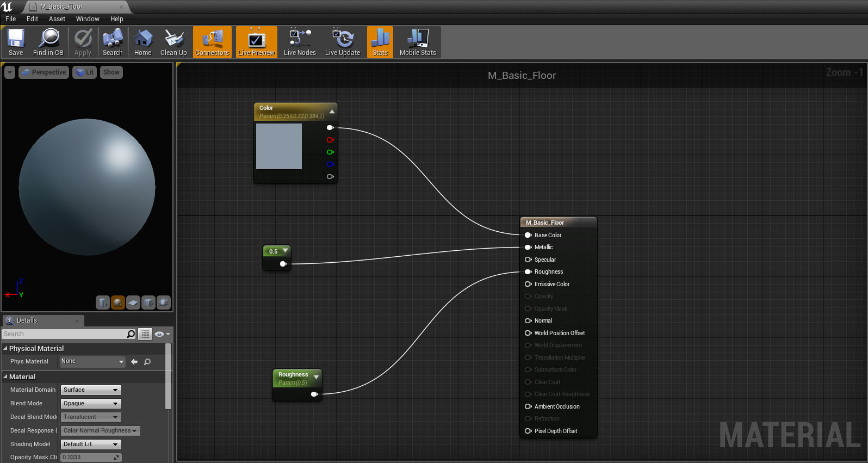Image resolution: width=868 pixels, height=463 pixels.
Task: Select the M_Basic_Floor editor tab
Action: pyautogui.click(x=76, y=7)
